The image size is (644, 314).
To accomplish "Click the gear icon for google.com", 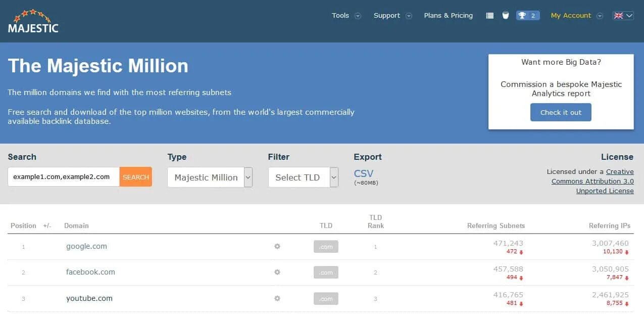I will pyautogui.click(x=277, y=246).
